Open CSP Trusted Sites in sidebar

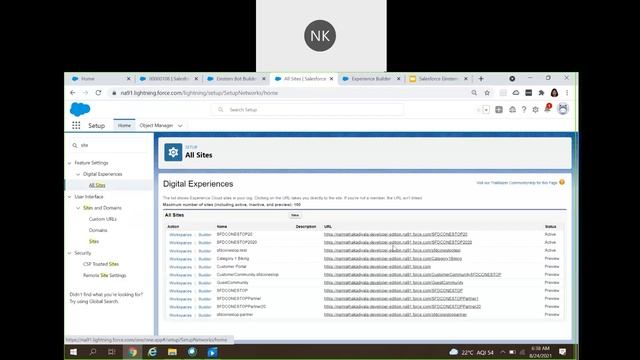click(x=101, y=264)
